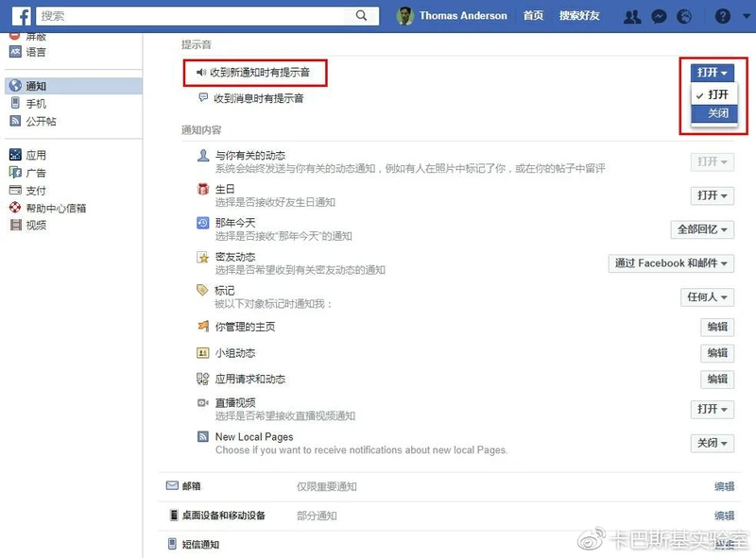Click the clock icon beside 那年今天
756x558 pixels.
(x=203, y=223)
